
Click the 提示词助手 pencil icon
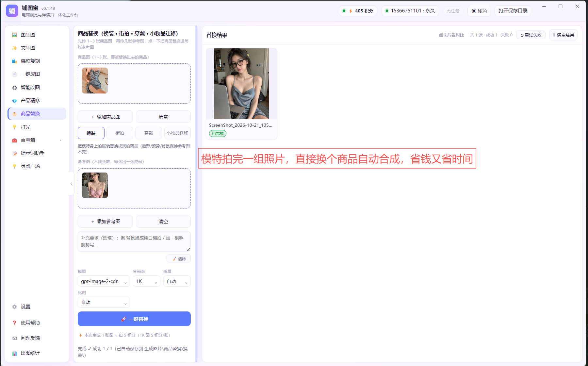pos(14,153)
